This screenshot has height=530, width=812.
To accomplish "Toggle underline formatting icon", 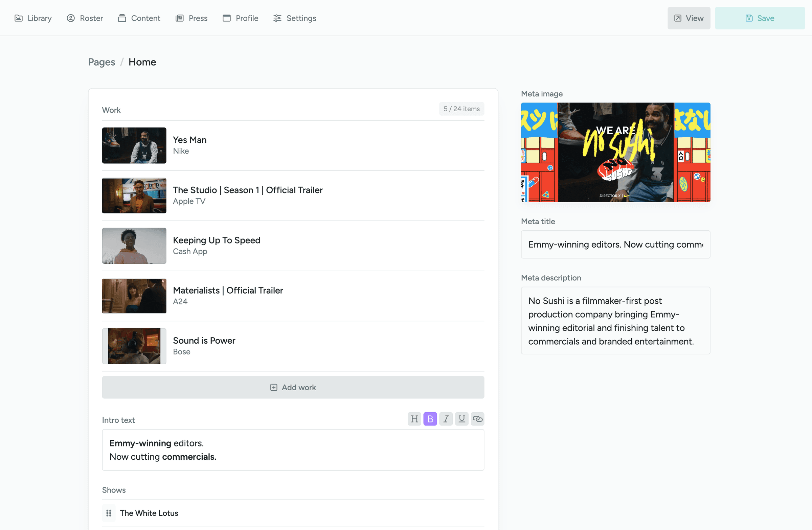I will 461,419.
